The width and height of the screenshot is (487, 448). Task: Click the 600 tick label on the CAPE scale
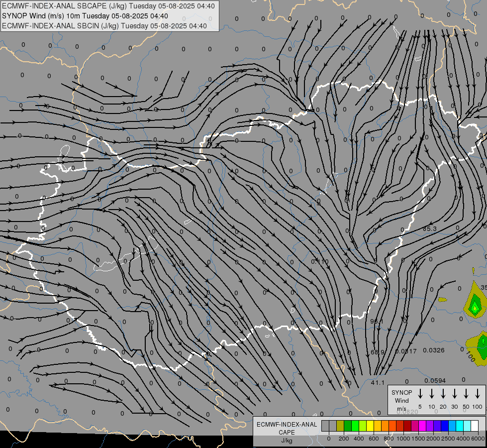374,439
